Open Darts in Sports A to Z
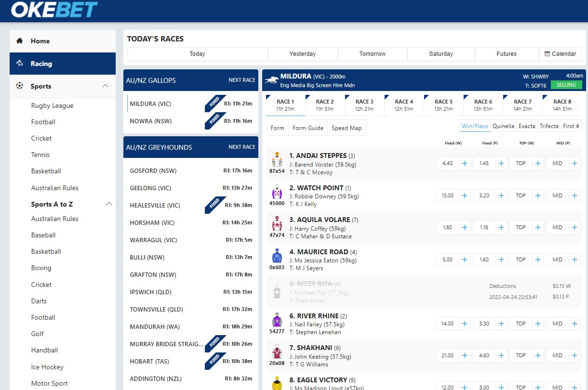The width and height of the screenshot is (588, 390). click(x=39, y=301)
